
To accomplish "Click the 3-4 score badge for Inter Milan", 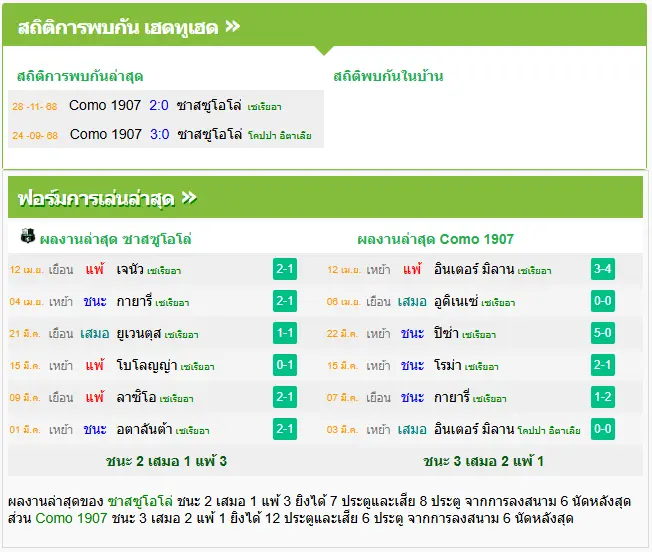I will [603, 269].
